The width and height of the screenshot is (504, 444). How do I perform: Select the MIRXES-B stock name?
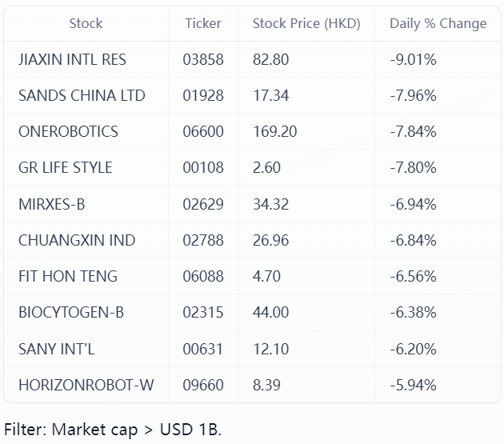[x=51, y=205]
